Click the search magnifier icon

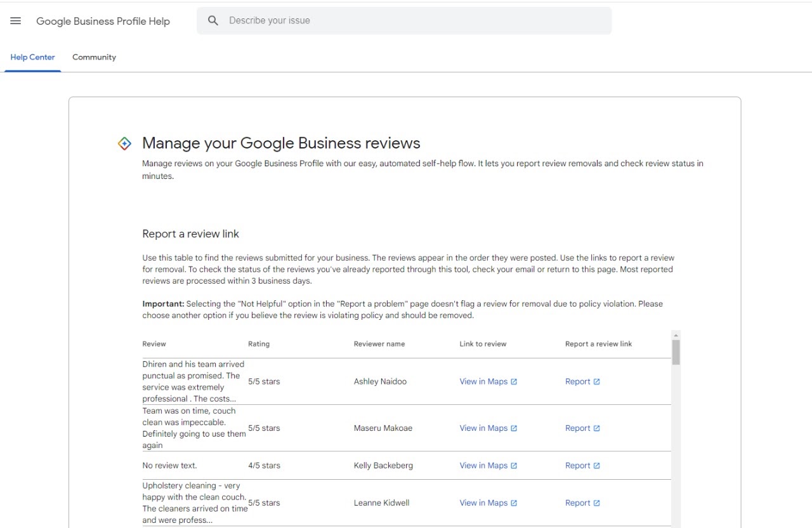tap(213, 21)
